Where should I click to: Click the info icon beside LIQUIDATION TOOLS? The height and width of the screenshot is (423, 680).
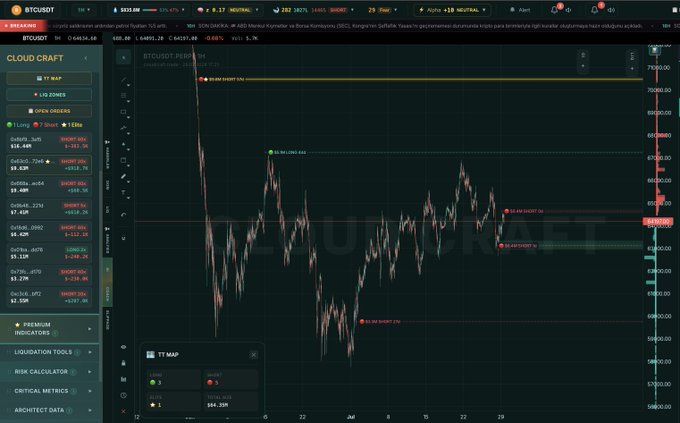pos(77,352)
